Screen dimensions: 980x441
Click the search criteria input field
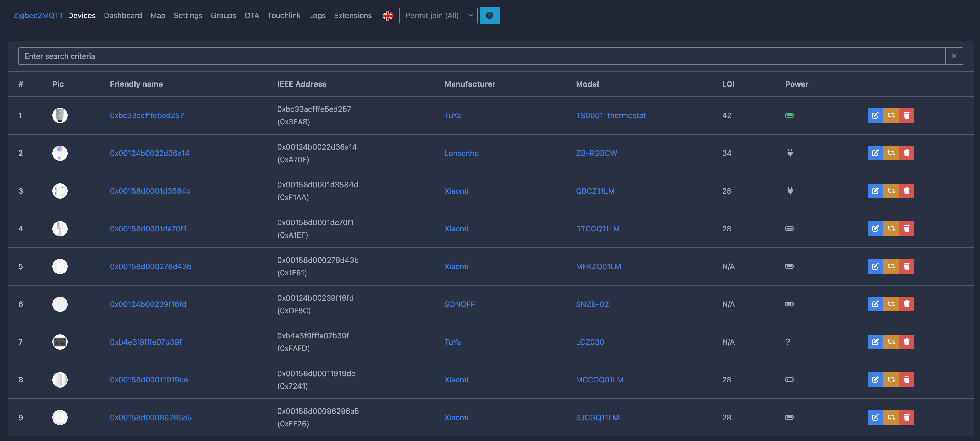click(481, 56)
